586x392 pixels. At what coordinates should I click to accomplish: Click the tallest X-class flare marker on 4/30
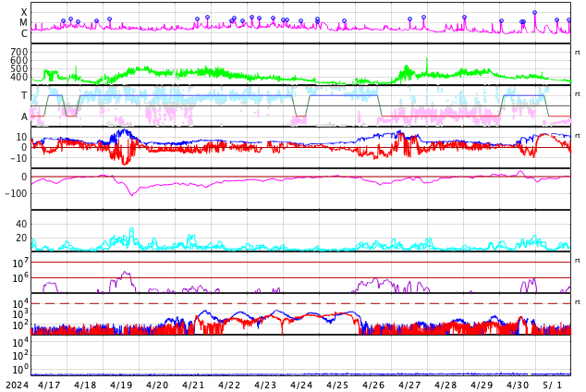pos(534,12)
